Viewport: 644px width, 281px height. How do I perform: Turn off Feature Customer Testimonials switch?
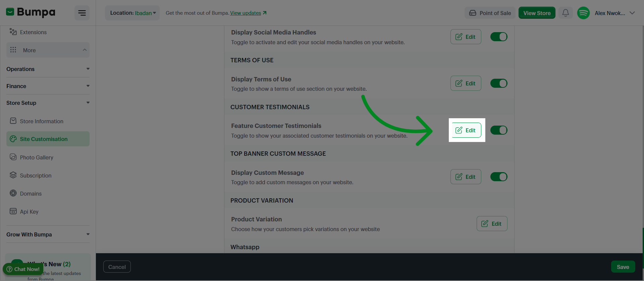(x=499, y=130)
